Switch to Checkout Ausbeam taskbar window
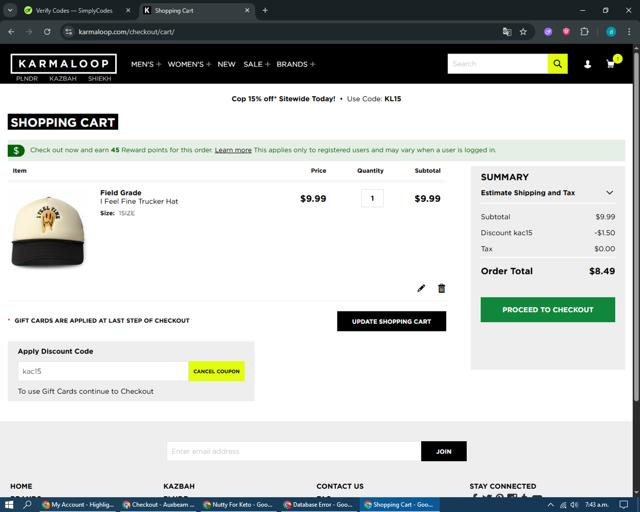Viewport: 640px width, 512px height. pos(159,505)
